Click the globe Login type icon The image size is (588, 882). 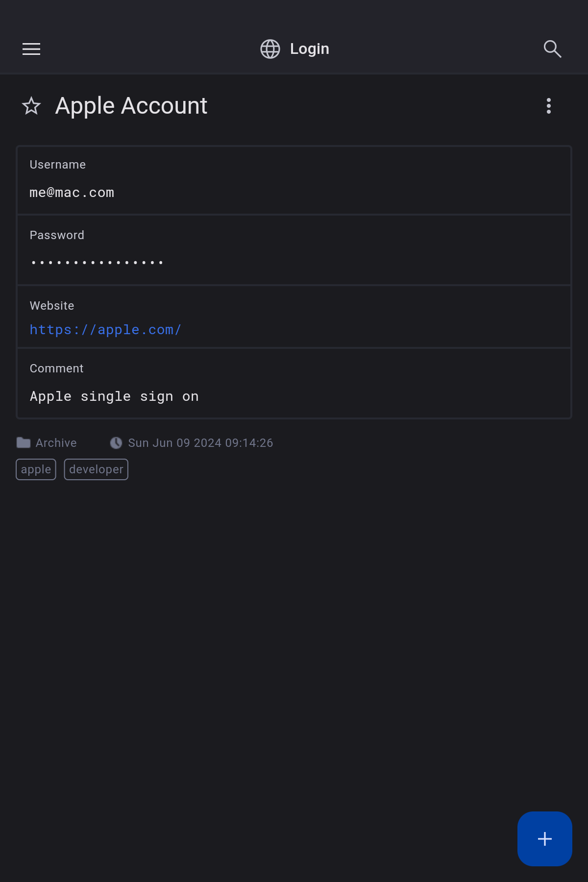270,49
